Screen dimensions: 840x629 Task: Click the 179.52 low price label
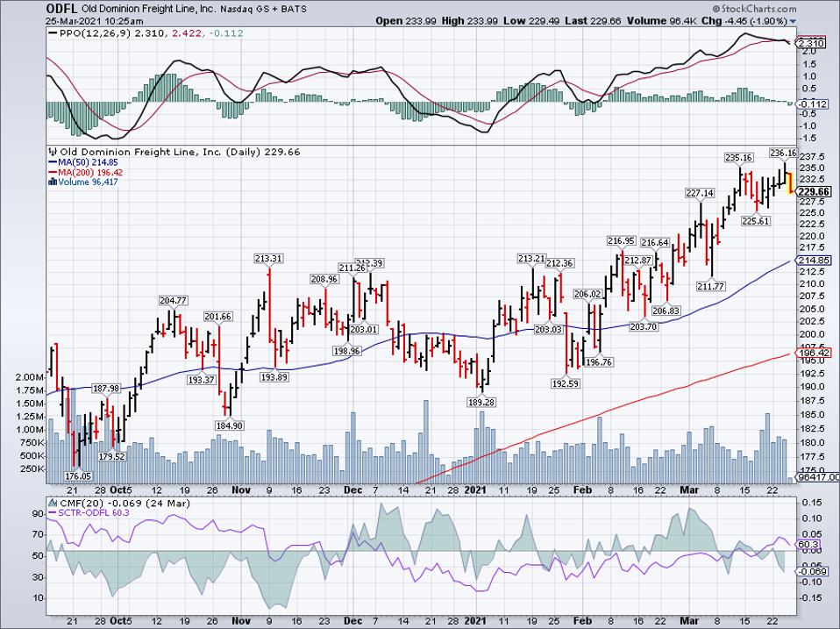pos(111,456)
